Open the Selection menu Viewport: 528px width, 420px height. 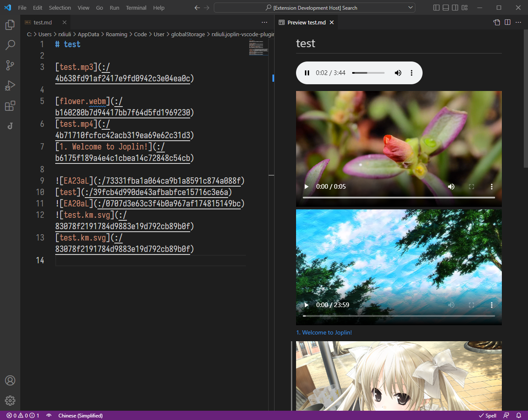pos(60,8)
